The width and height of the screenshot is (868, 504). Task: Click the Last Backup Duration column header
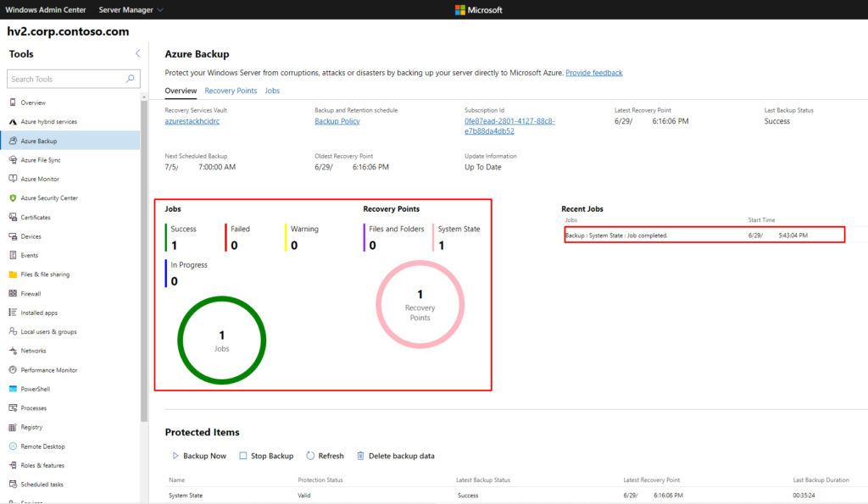click(821, 479)
